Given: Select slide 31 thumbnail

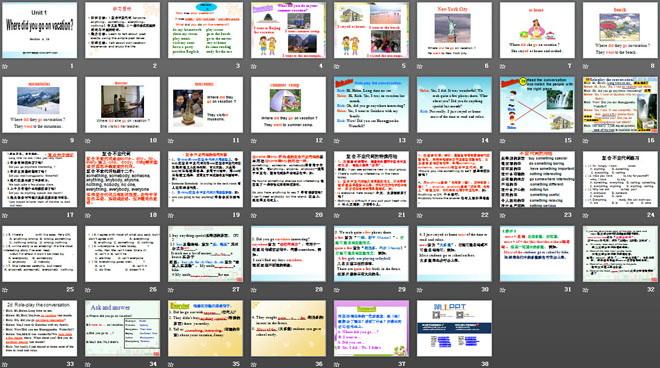Looking at the screenshot, I should pos(537,254).
